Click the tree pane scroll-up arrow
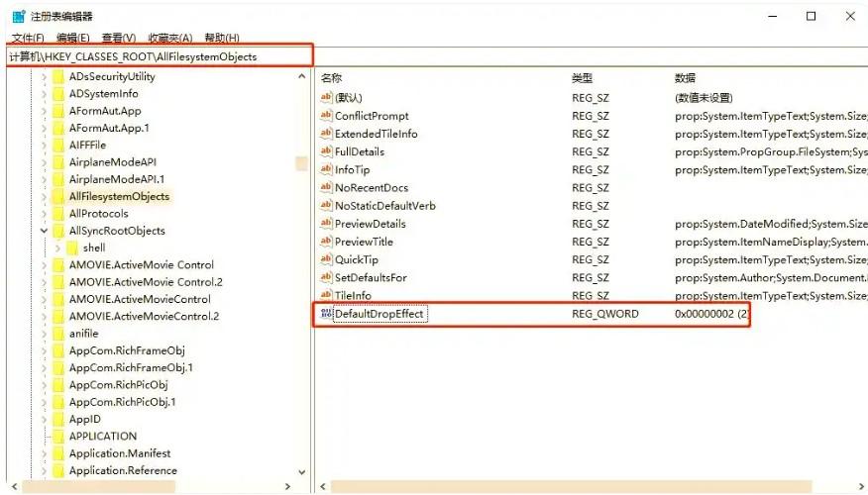Image resolution: width=868 pixels, height=495 pixels. [301, 76]
